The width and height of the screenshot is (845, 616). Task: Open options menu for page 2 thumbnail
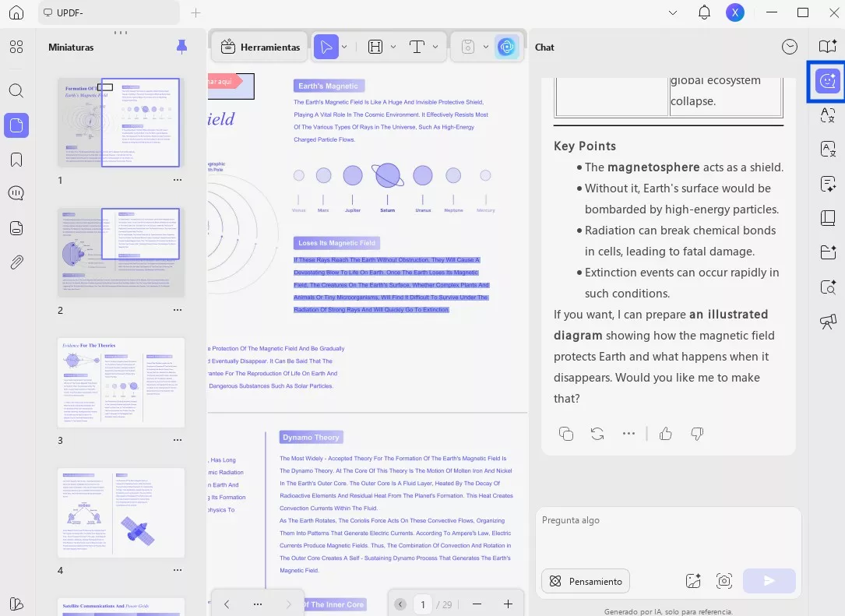click(x=178, y=310)
